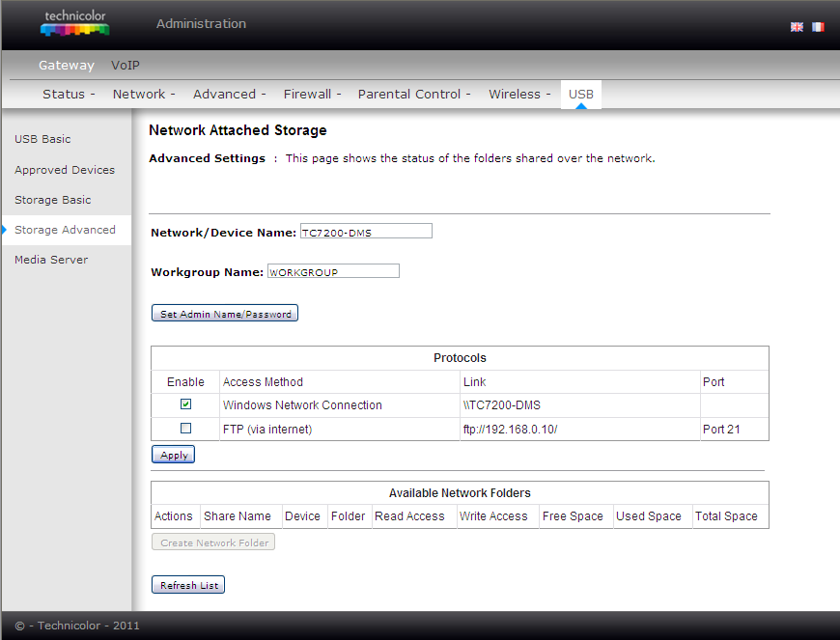This screenshot has width=840, height=640.
Task: Open the Advanced dropdown menu
Action: (229, 95)
